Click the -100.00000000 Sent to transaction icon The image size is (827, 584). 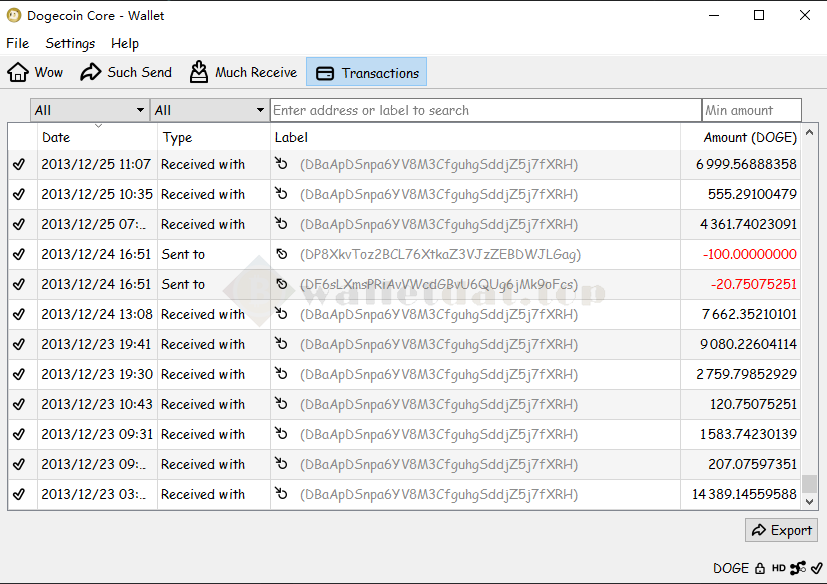tap(282, 254)
